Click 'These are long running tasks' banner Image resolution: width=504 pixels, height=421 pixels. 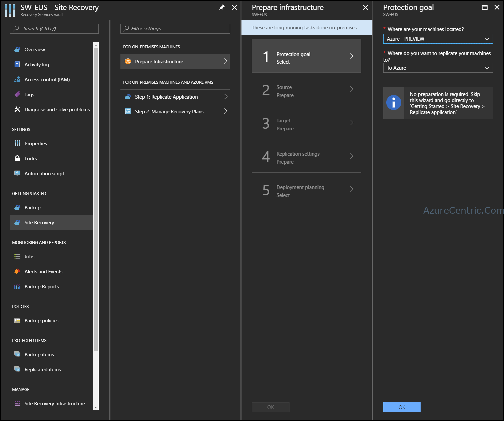point(307,27)
